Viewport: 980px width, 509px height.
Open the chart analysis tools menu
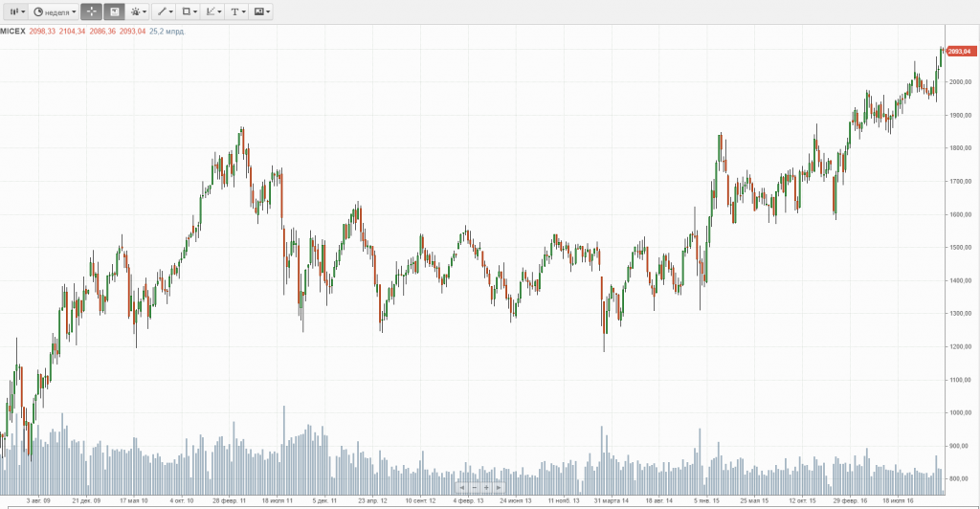(213, 12)
